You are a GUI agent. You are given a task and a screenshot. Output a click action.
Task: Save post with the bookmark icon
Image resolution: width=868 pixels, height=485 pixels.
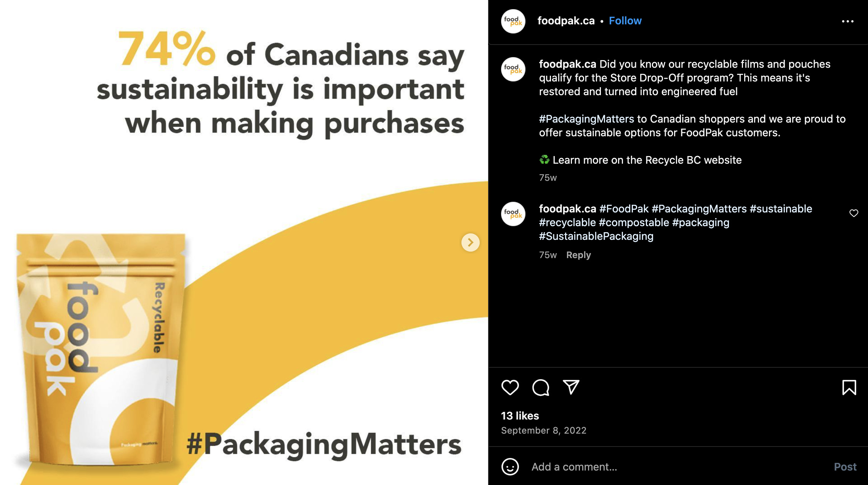coord(849,388)
